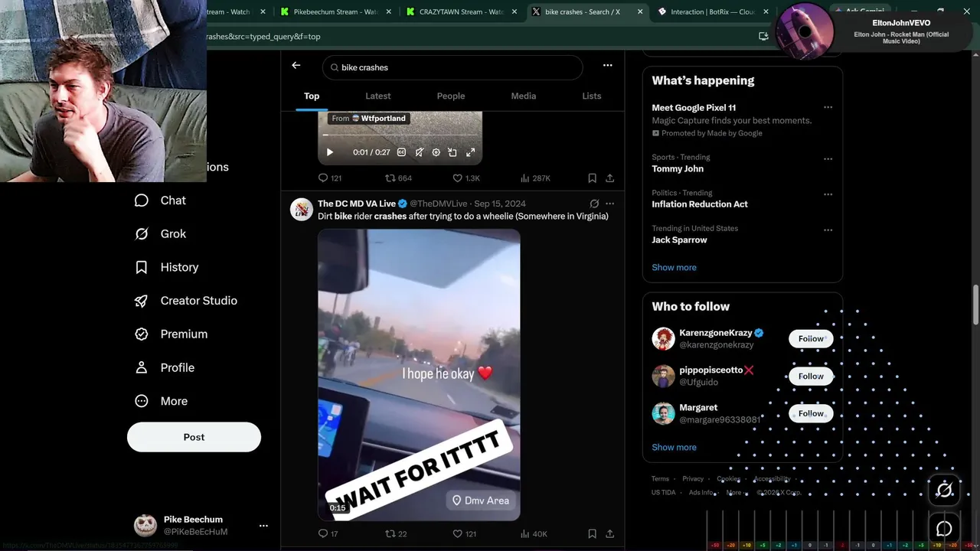Screen dimensions: 980x551
Task: Open Chat from the sidebar
Action: 161,201
